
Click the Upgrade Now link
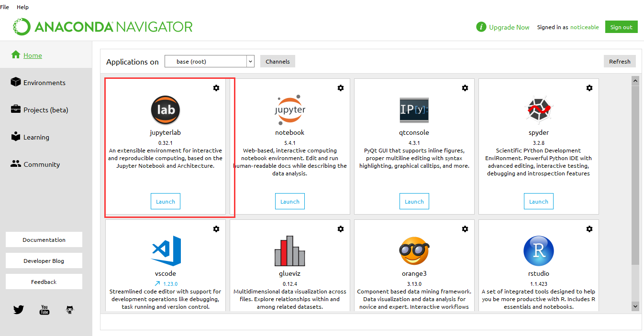click(509, 27)
